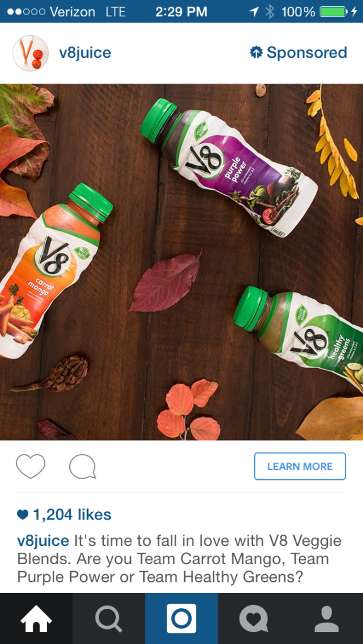
Task: Open the Profile person tab
Action: pos(327,619)
